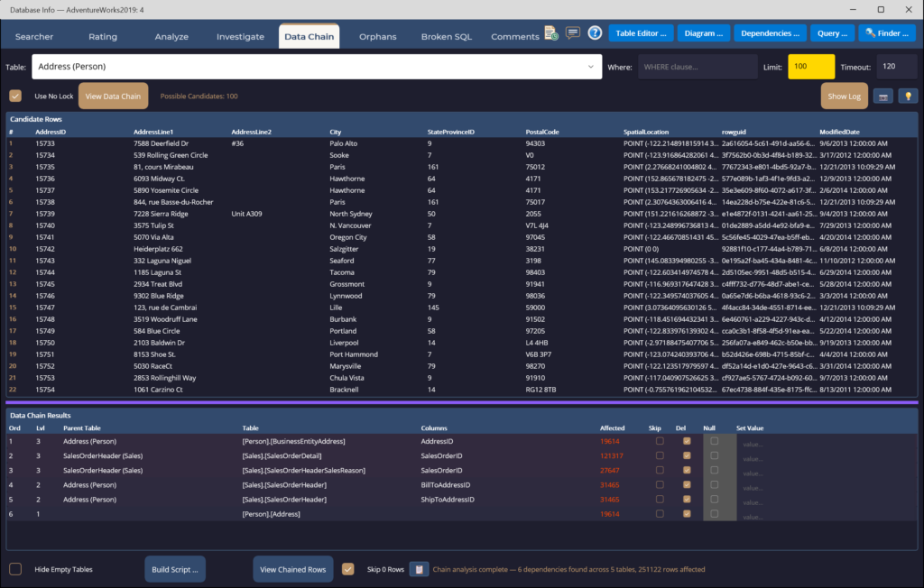The image size is (924, 588).
Task: Check Null for the SalesOrderHeaderSalesReason row
Action: 714,470
